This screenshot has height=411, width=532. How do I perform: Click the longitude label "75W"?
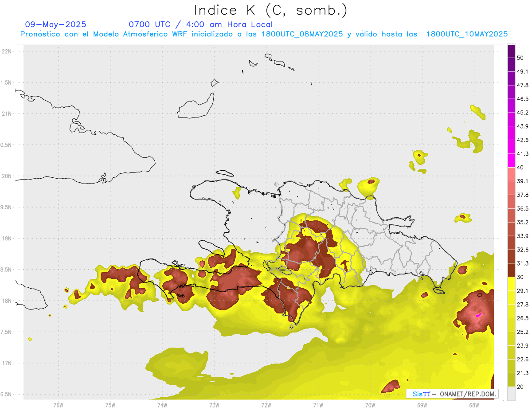[110, 405]
